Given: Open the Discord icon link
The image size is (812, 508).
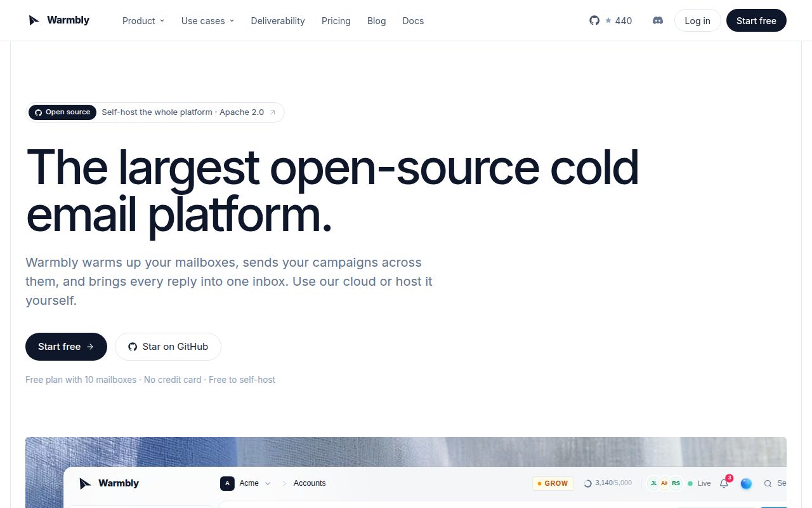Looking at the screenshot, I should (x=658, y=20).
